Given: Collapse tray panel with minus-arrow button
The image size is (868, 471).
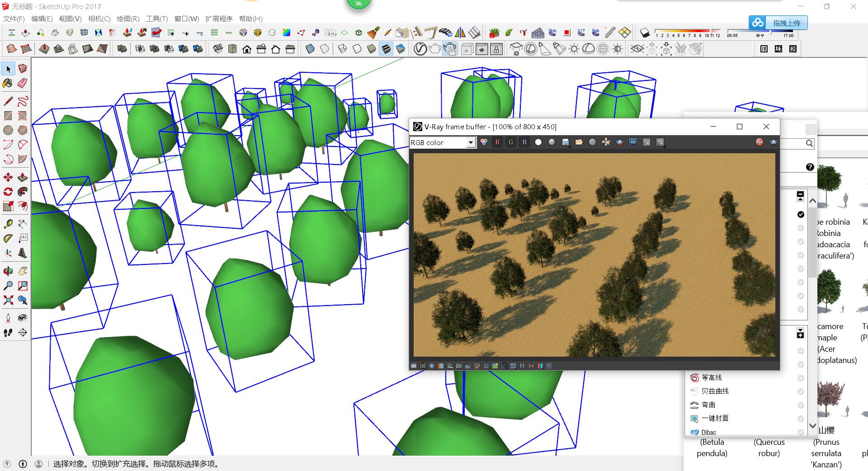Looking at the screenshot, I should pos(800,196).
